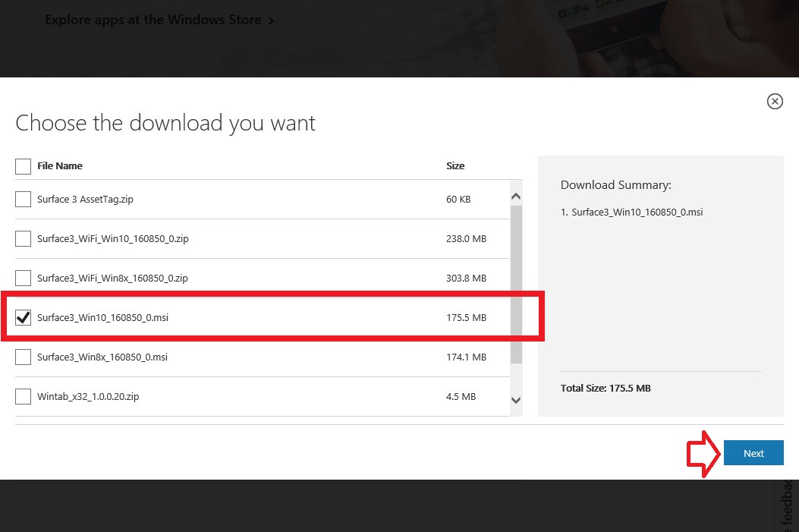This screenshot has height=532, width=799.
Task: Click the 238.0 MB size value
Action: pyautogui.click(x=466, y=238)
